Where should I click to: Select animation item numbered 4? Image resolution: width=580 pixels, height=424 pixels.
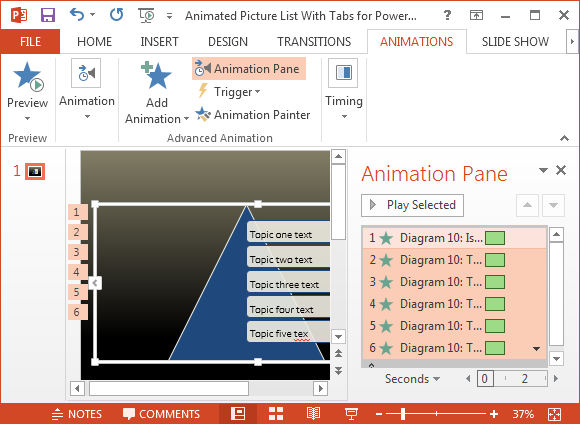(x=454, y=304)
